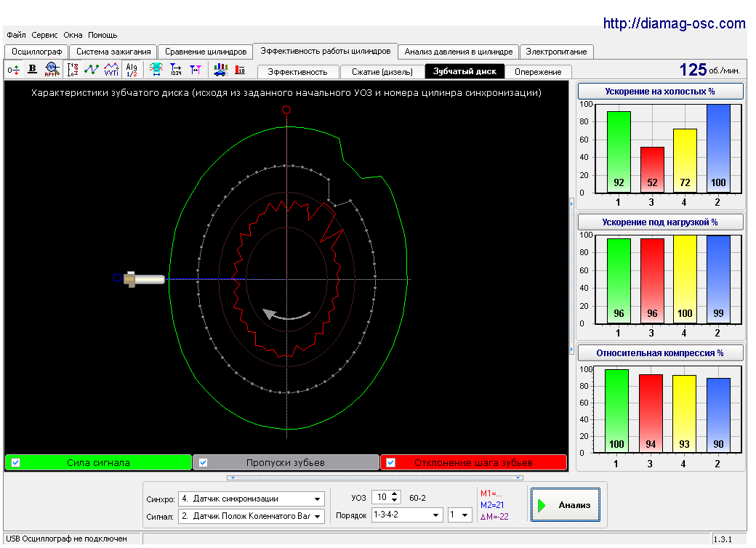Click the M2=21 value text
This screenshot has height=548, width=756.
[492, 505]
